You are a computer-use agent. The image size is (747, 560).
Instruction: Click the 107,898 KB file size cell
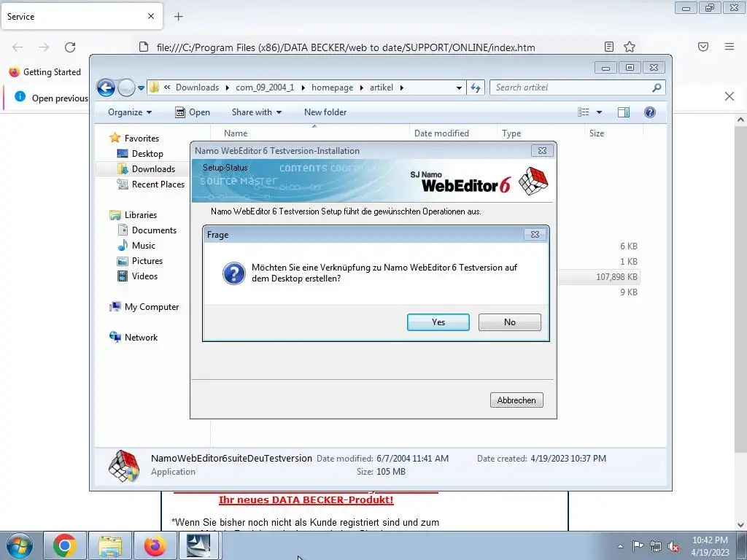click(616, 276)
